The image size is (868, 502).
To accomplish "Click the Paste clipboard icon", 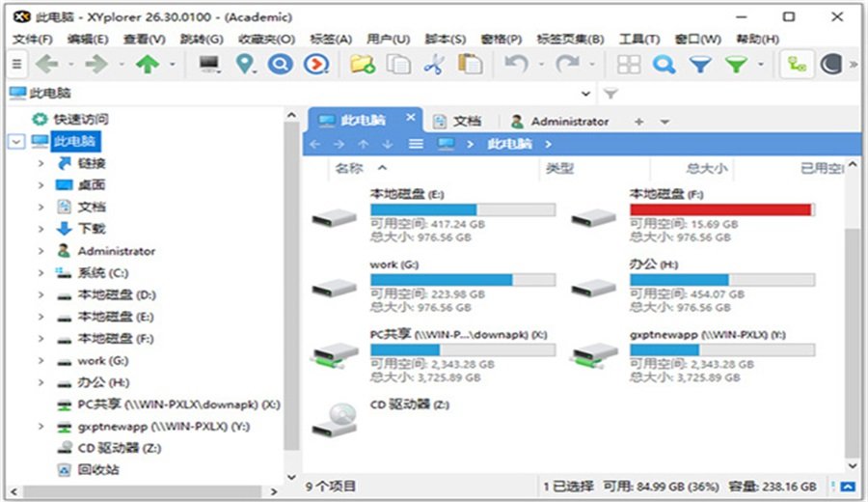I will coord(470,65).
